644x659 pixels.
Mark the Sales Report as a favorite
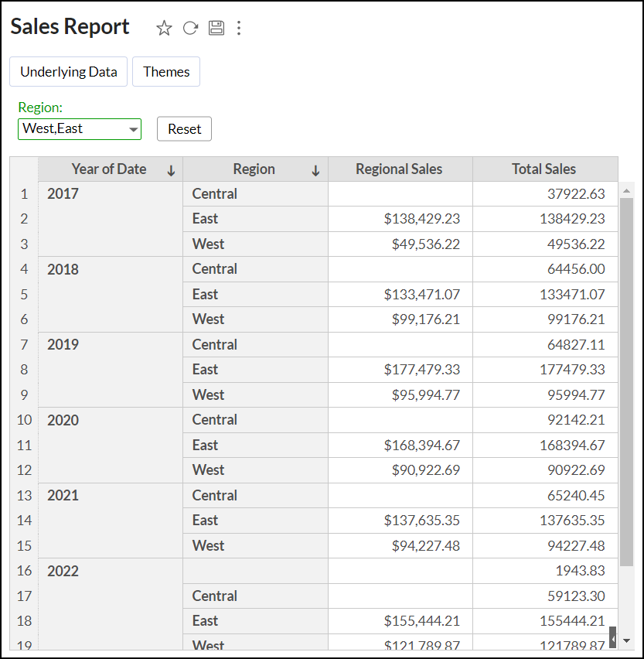pos(164,27)
